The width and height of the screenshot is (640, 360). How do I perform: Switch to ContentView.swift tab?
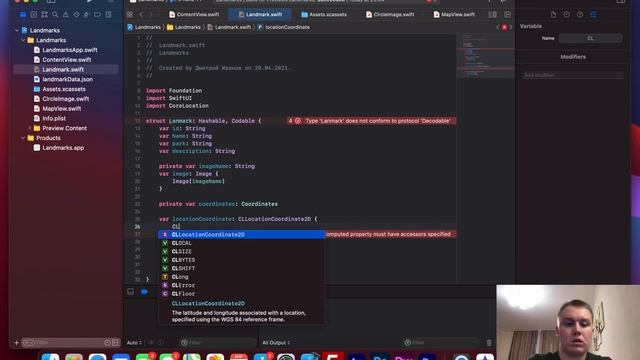click(x=194, y=14)
